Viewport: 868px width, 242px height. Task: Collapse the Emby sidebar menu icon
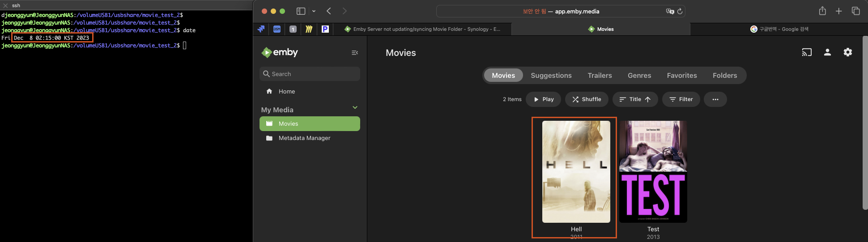point(355,53)
